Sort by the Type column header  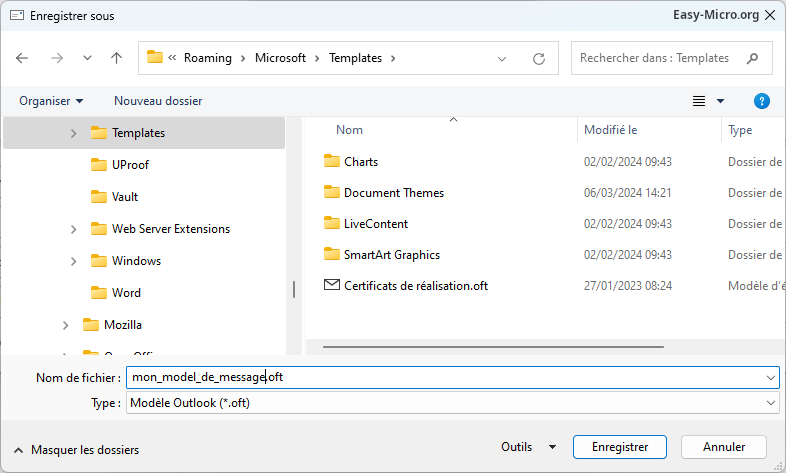pyautogui.click(x=740, y=130)
